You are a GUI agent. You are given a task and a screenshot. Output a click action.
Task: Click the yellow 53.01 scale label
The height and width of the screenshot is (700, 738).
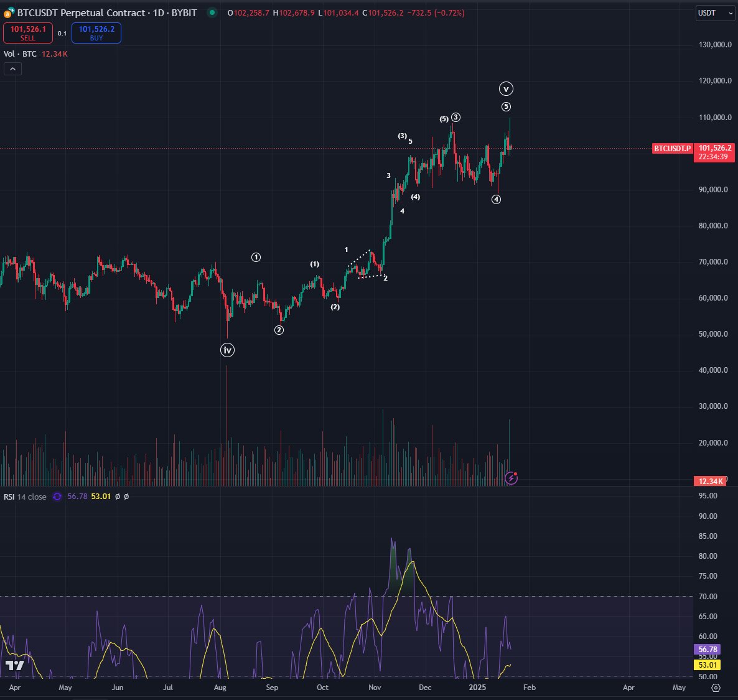click(707, 665)
